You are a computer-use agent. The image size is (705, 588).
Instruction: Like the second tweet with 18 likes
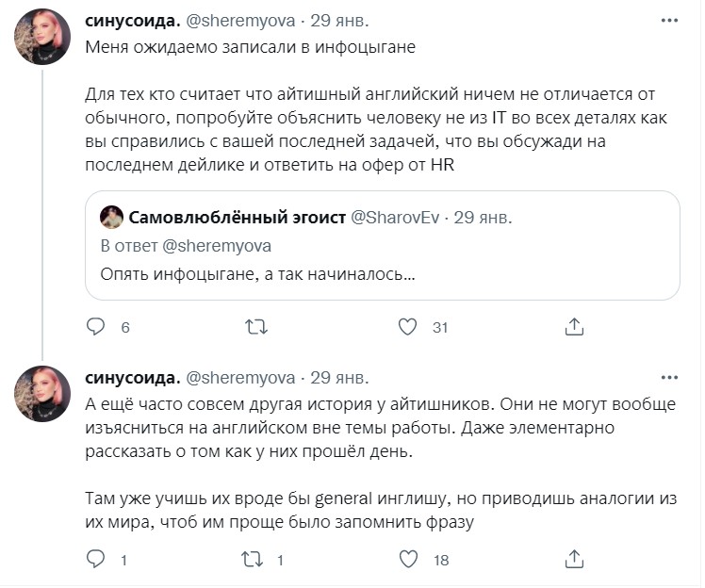[x=408, y=560]
